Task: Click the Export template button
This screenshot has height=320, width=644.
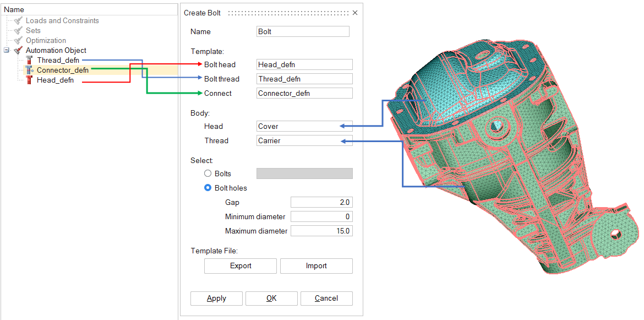Action: tap(241, 266)
